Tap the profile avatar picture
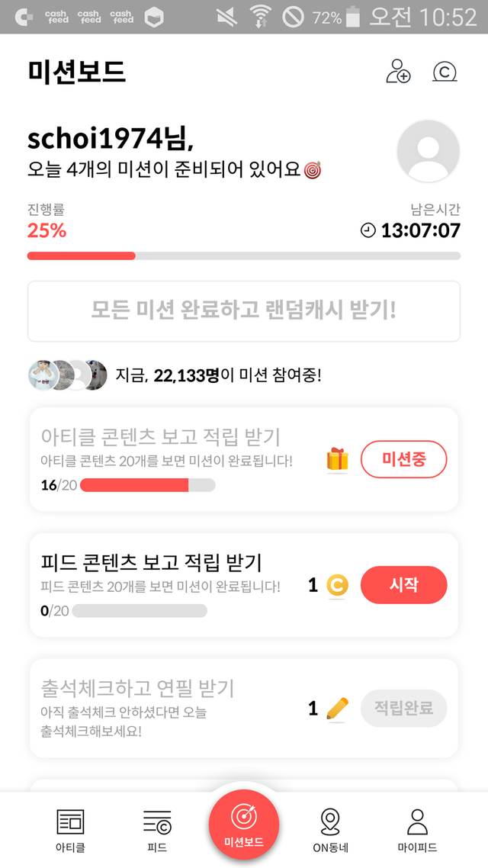 pos(429,152)
